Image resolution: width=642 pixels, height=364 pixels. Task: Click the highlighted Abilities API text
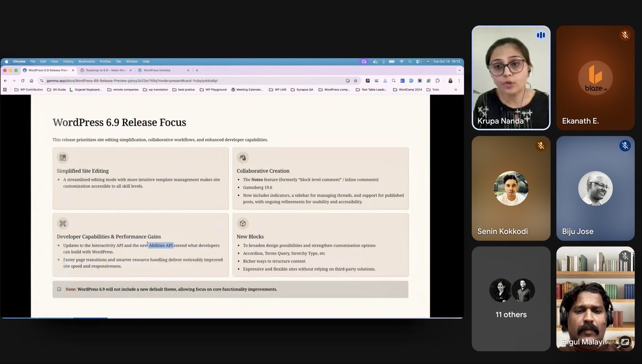click(x=161, y=245)
